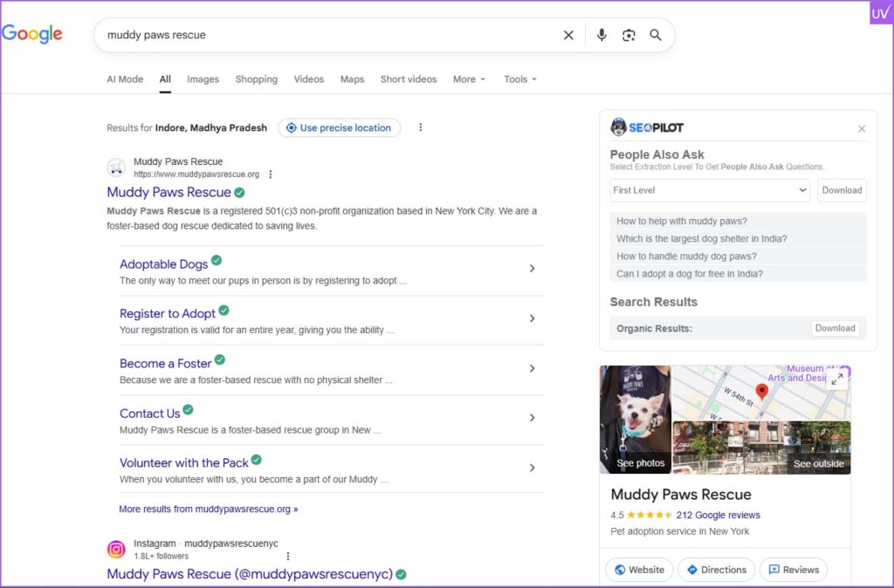894x588 pixels.
Task: Open the See photos dog thumbnail
Action: point(636,419)
